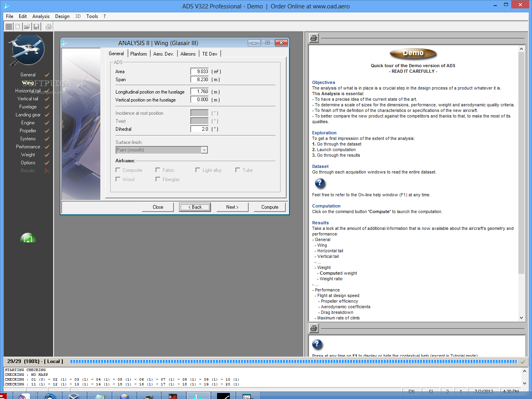Click the blue question mark icon under Dataset
532x399 pixels.
coord(320,183)
